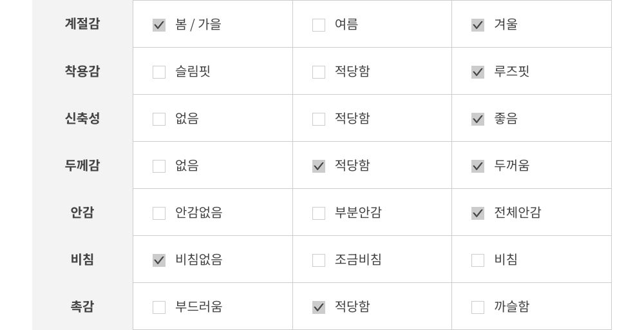Select the 부드러움 texture checkbox

(x=159, y=307)
